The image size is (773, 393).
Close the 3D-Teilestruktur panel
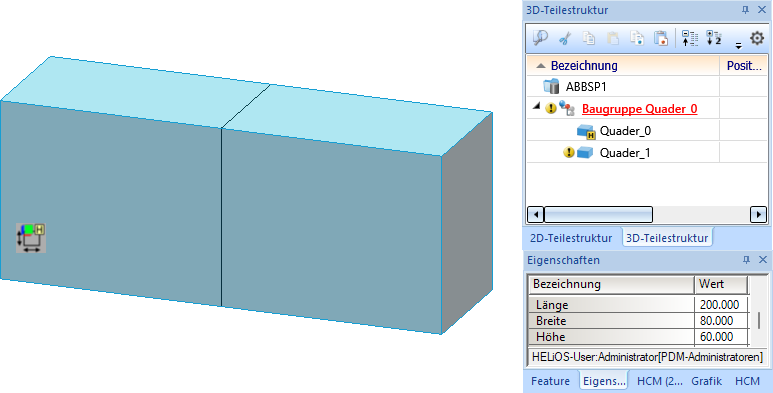coord(762,10)
